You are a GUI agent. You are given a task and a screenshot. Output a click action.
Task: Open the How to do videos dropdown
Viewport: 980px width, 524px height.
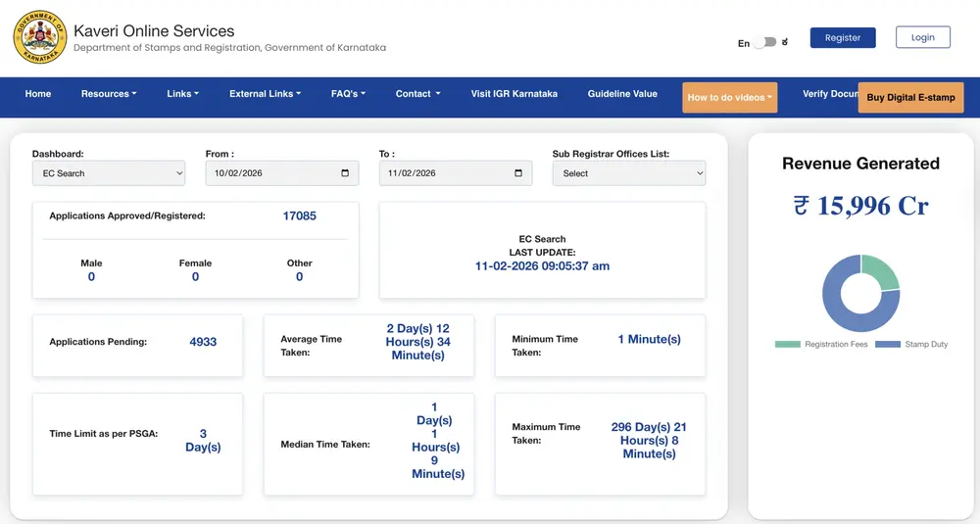click(x=730, y=98)
